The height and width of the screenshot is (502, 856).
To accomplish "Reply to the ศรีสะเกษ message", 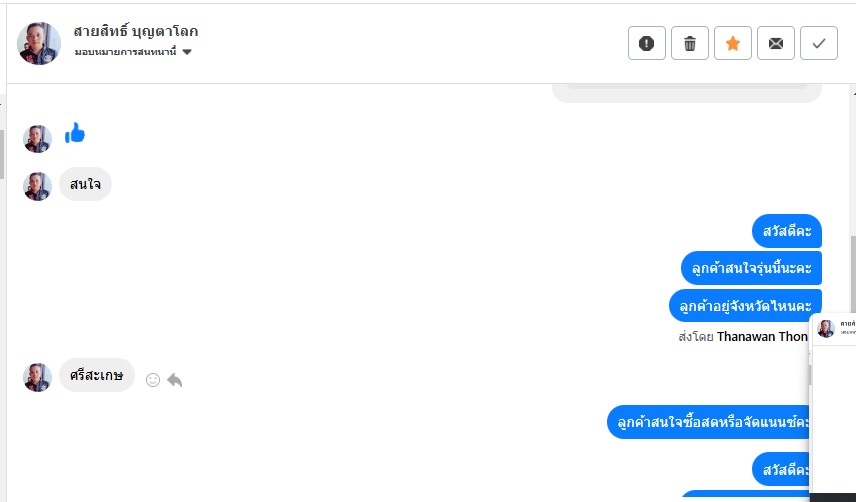I will point(175,380).
